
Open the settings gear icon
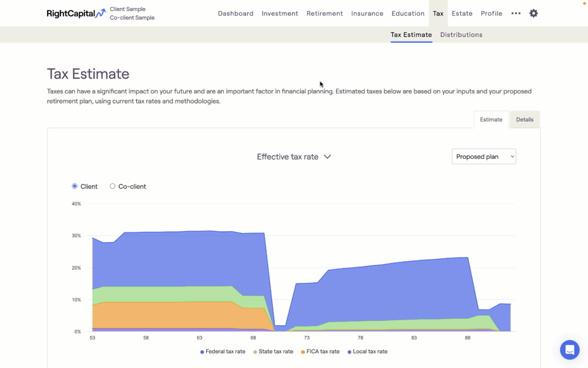tap(534, 13)
